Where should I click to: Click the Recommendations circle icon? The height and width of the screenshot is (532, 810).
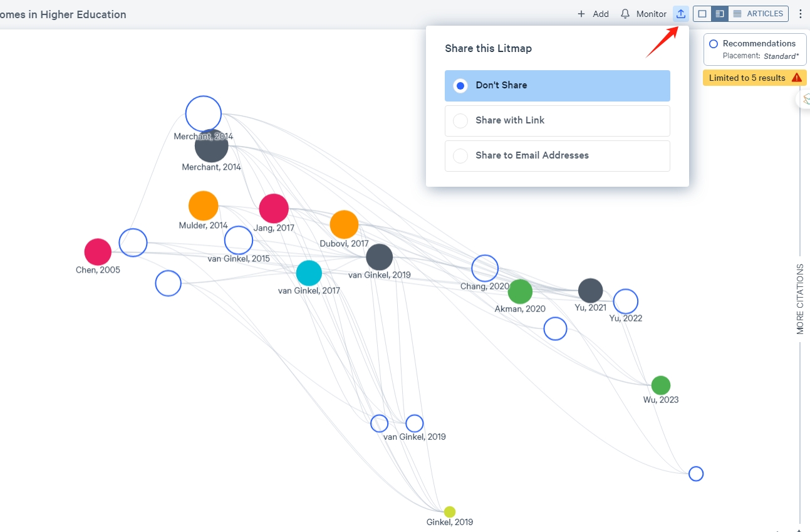tap(713, 44)
